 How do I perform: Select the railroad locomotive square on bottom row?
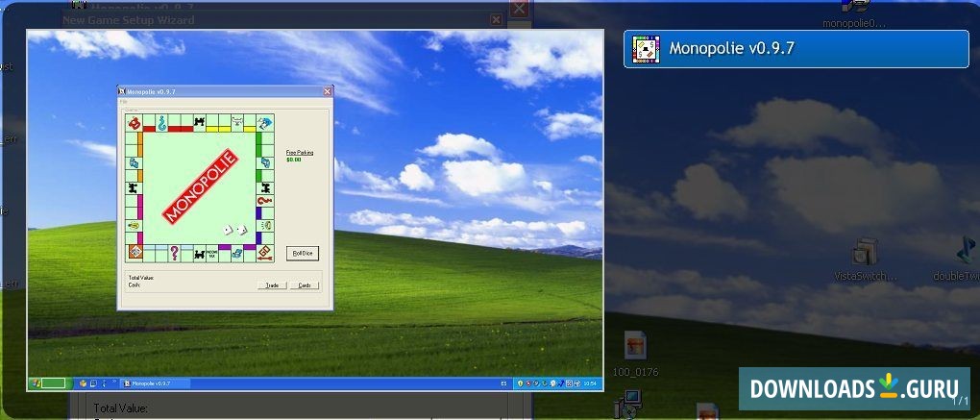point(200,253)
